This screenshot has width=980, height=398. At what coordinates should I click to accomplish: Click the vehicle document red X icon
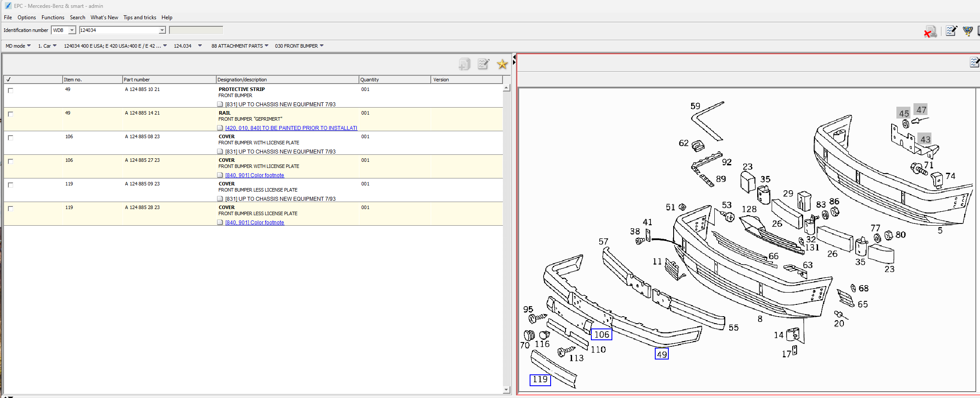pos(930,31)
